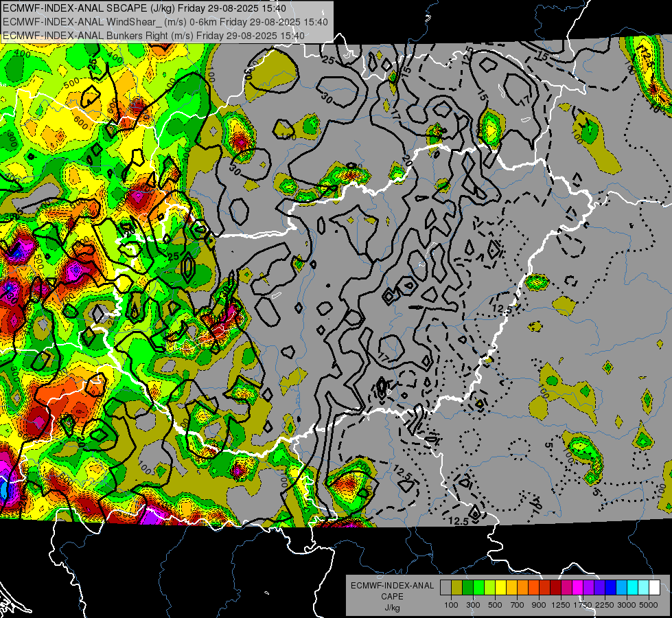Click the 5000 tick label under legend

tap(649, 605)
